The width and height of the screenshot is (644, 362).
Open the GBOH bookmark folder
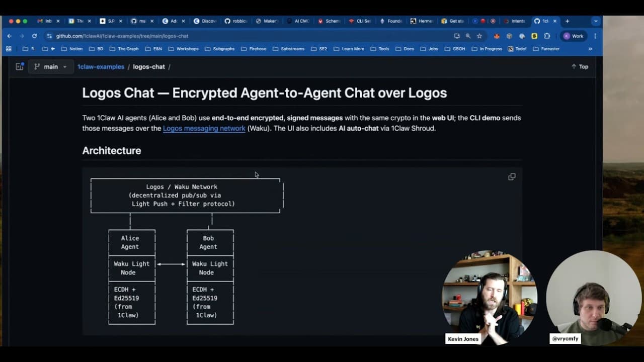454,49
